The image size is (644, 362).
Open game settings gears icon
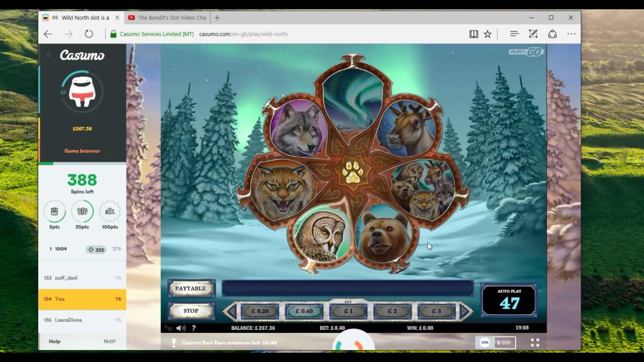169,328
